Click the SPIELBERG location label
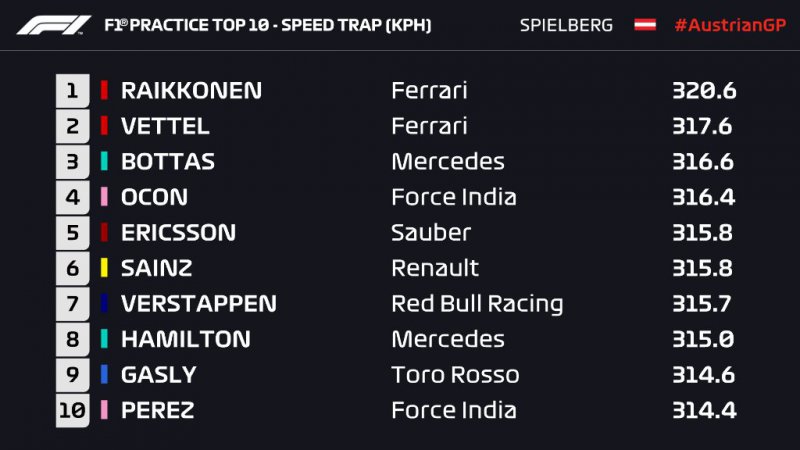Image resolution: width=800 pixels, height=450 pixels. click(x=566, y=24)
